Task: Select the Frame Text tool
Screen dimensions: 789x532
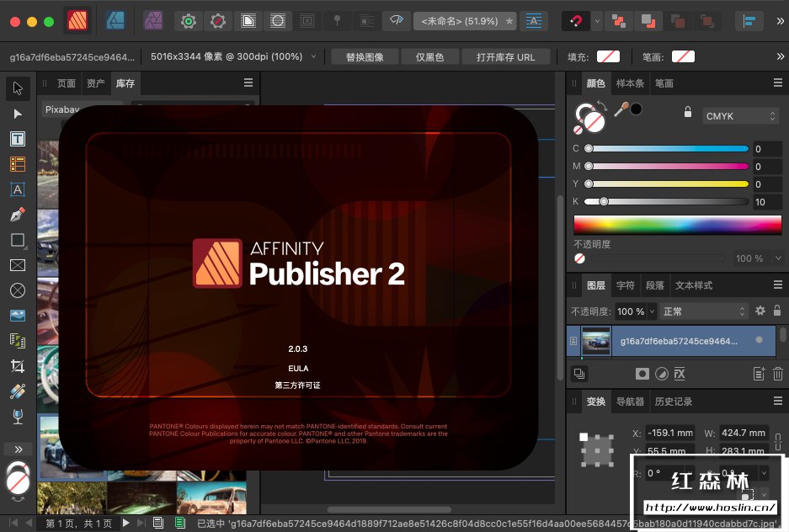Action: pyautogui.click(x=18, y=139)
